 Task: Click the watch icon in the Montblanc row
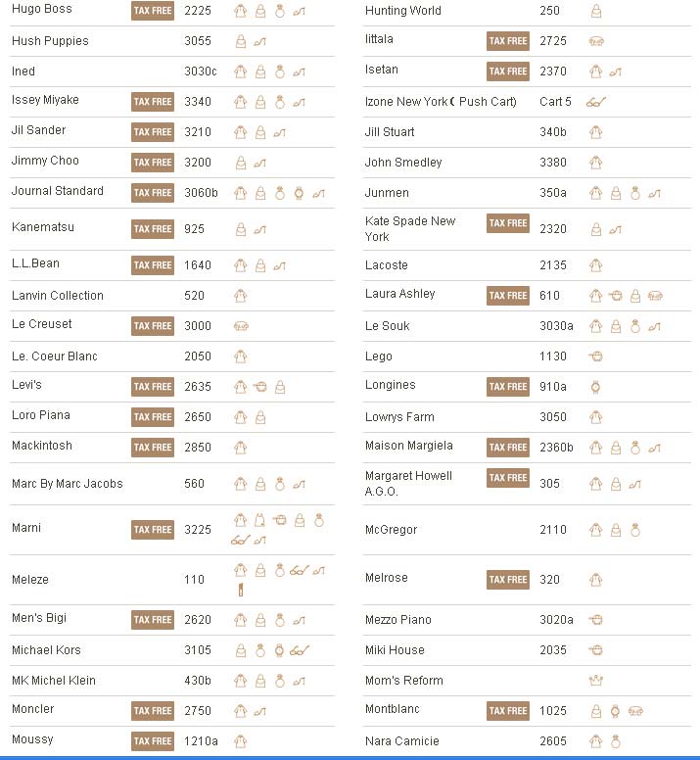pos(615,711)
